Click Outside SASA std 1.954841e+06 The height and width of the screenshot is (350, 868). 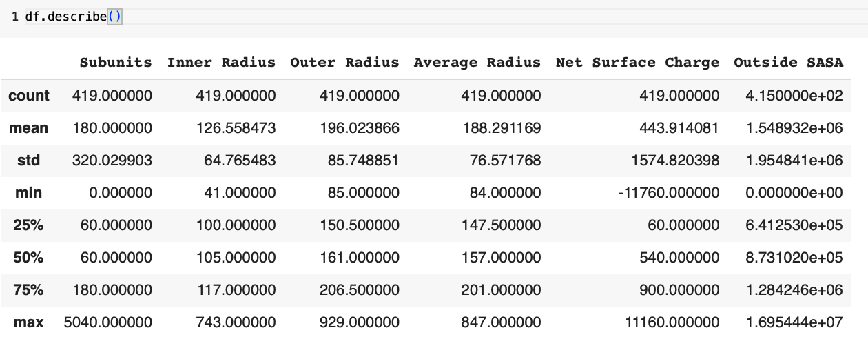[794, 161]
